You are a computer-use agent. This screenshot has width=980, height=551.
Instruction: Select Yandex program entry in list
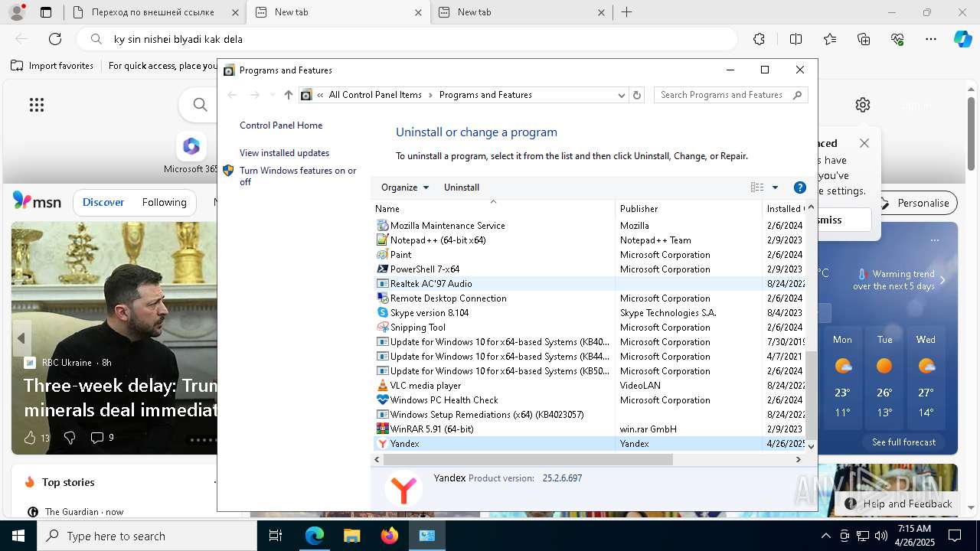point(590,444)
